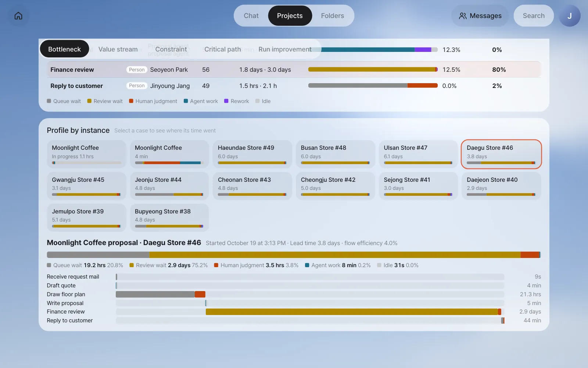
Task: Show the Critical path tab
Action: [x=223, y=49]
